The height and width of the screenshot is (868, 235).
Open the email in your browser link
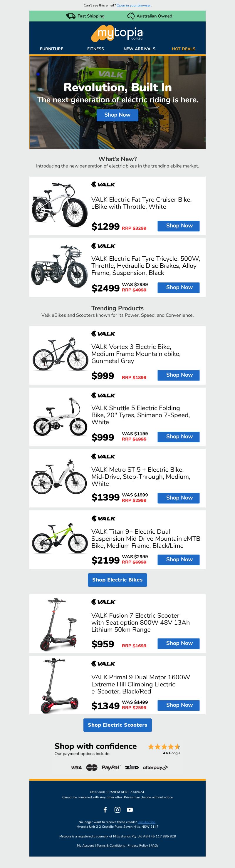click(x=134, y=5)
